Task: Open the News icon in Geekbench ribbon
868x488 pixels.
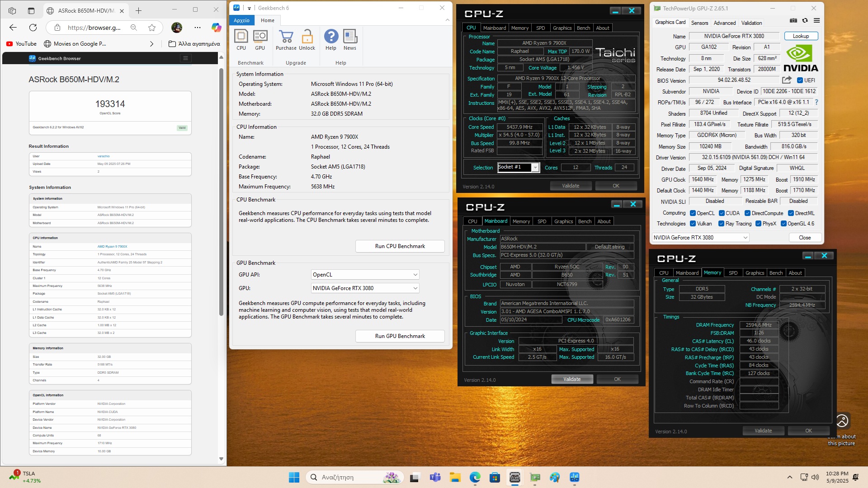Action: point(350,40)
